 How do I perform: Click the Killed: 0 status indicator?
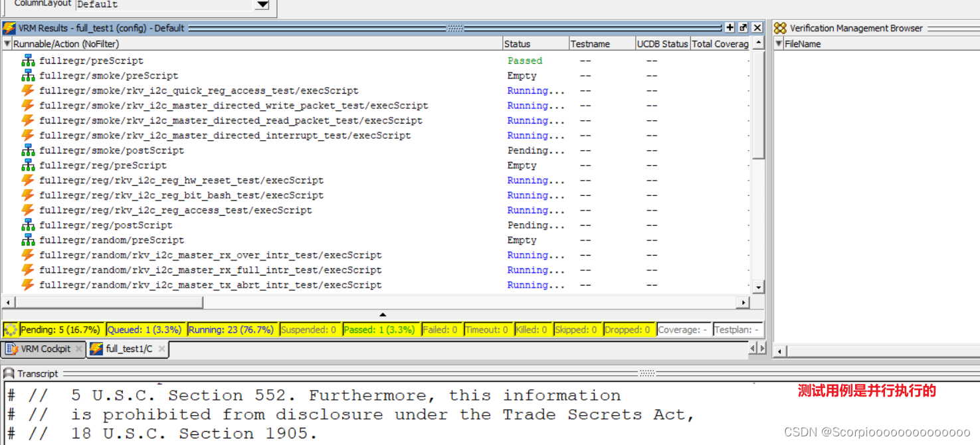point(532,329)
